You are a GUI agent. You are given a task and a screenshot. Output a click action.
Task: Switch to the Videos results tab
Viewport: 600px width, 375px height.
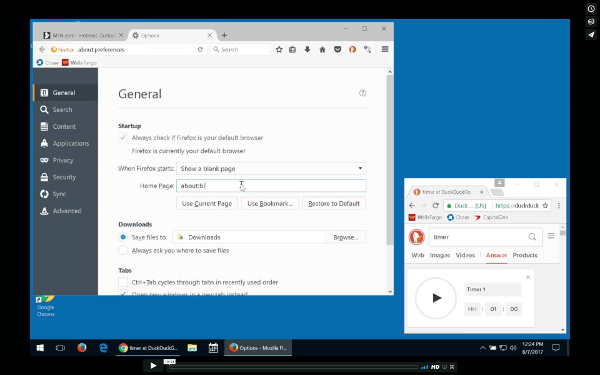465,255
